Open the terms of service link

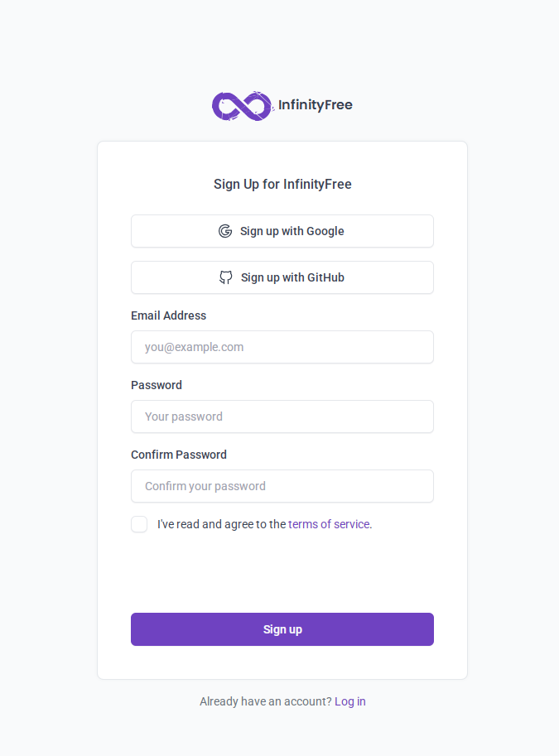pyautogui.click(x=328, y=524)
